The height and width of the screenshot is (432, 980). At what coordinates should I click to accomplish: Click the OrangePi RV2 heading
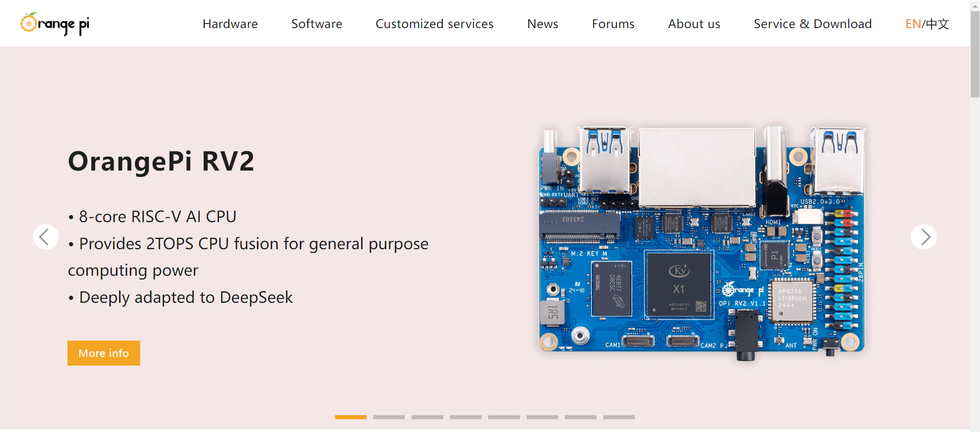tap(161, 161)
